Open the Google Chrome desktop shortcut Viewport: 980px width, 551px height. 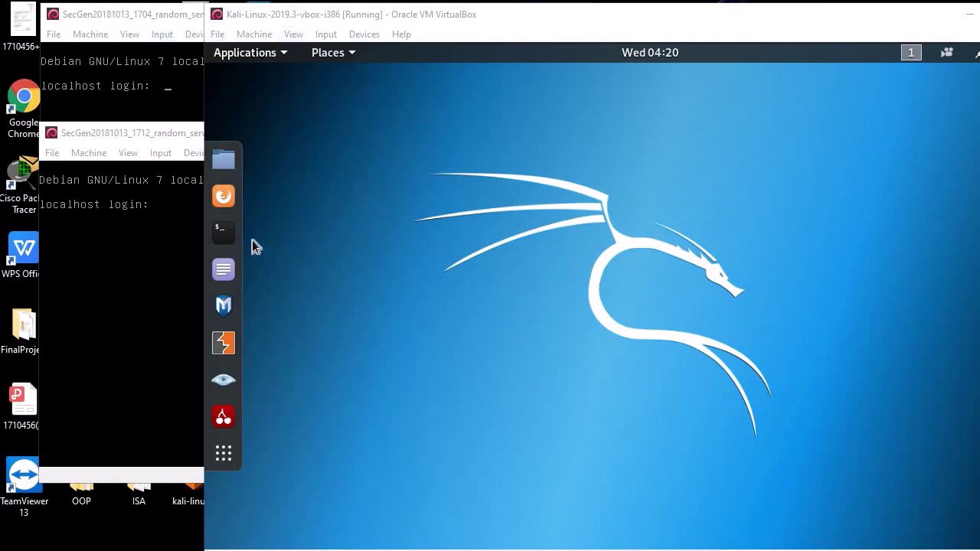[24, 109]
